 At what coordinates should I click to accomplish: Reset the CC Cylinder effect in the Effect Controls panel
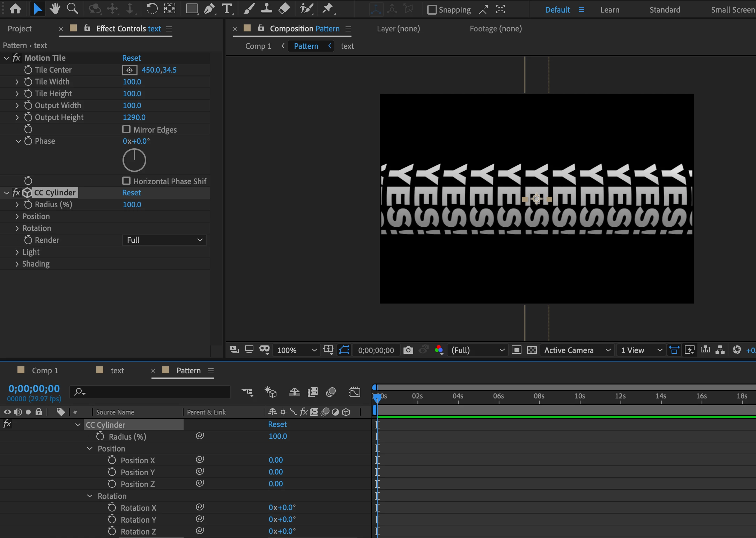tap(131, 193)
